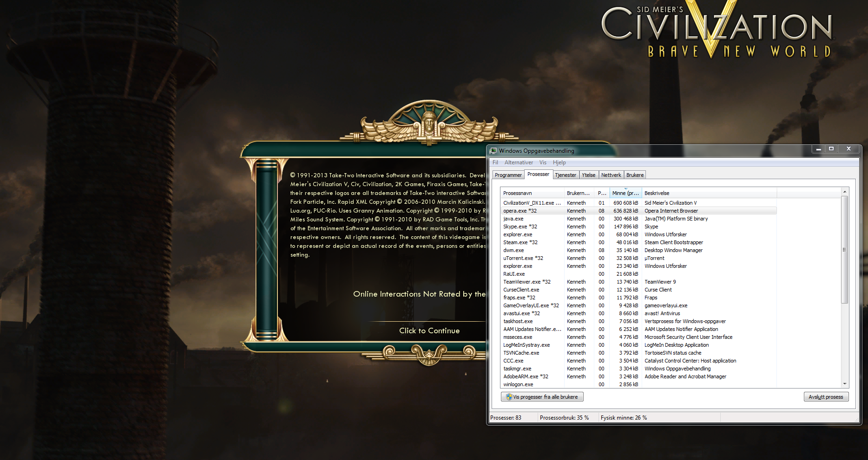Open the Nettverk tab
The height and width of the screenshot is (460, 868).
(x=611, y=175)
